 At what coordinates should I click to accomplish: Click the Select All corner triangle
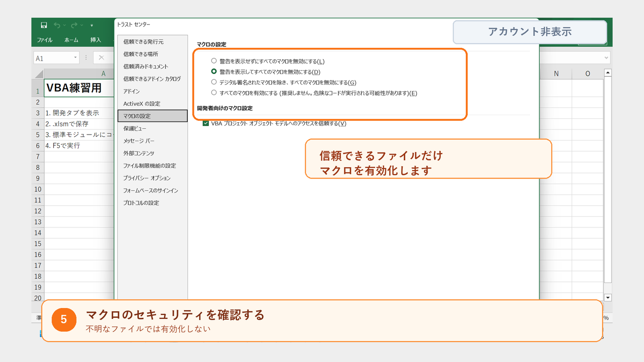coord(39,74)
